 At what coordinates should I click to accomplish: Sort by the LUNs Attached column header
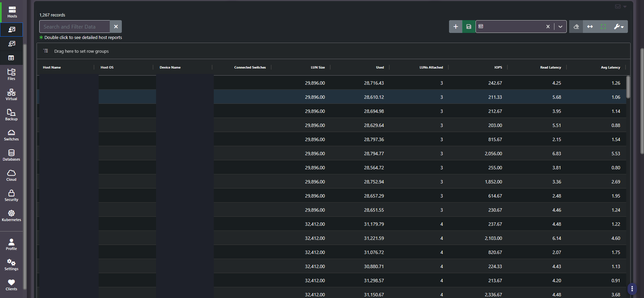(x=431, y=68)
